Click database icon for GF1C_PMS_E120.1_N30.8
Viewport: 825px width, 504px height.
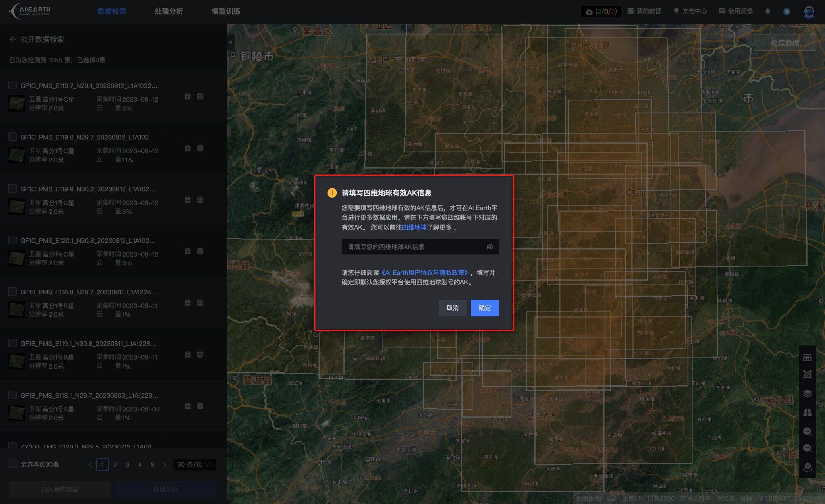pos(200,251)
